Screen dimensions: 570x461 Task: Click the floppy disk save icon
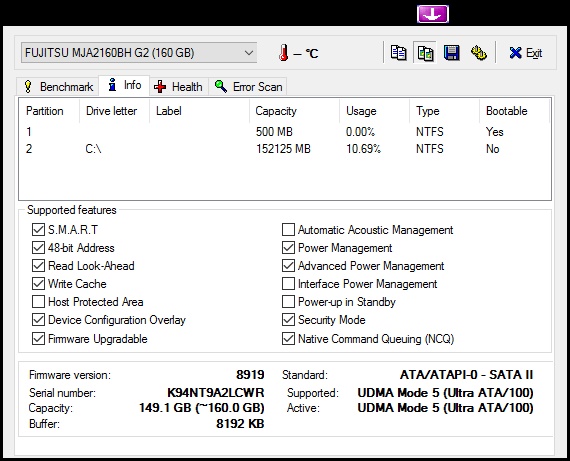451,53
